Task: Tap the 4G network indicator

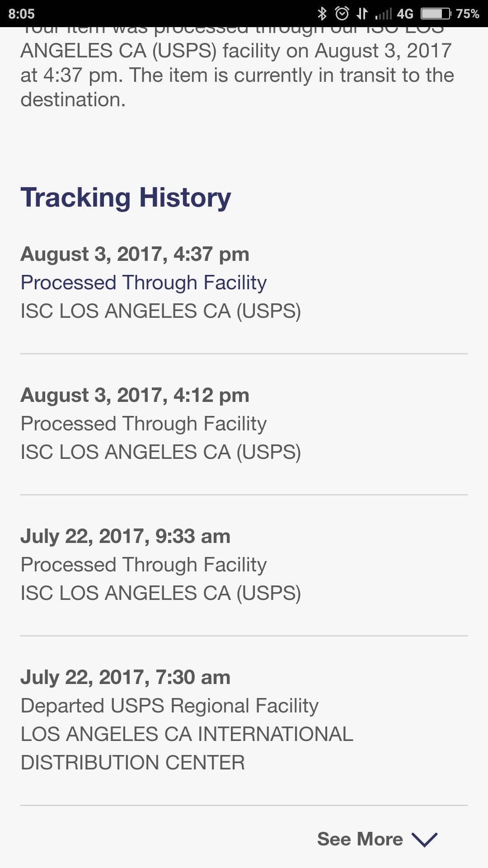Action: coord(405,14)
